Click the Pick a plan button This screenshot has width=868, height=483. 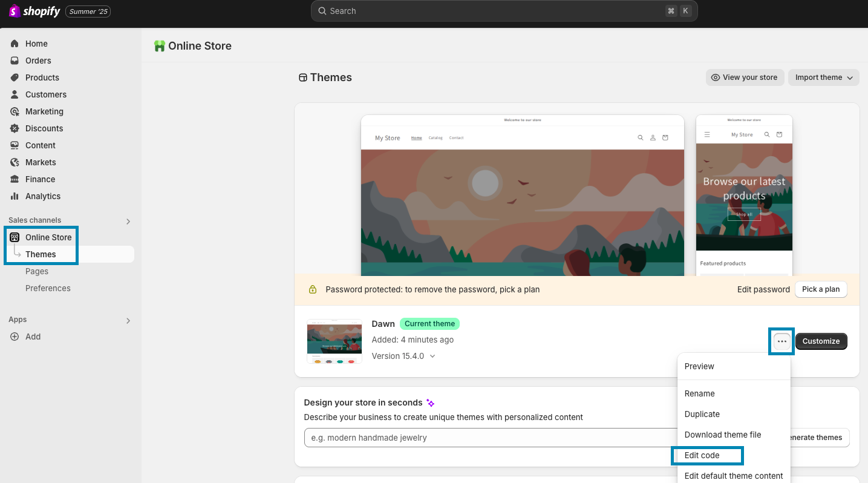(x=820, y=289)
